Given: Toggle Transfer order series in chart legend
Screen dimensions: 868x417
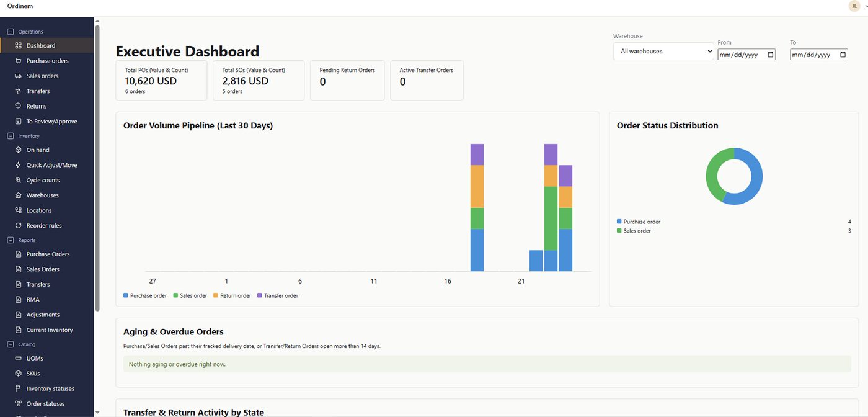Looking at the screenshot, I should tap(278, 296).
